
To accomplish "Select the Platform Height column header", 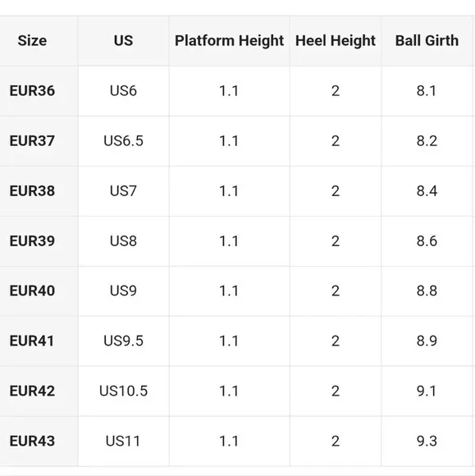I will 229,41.
